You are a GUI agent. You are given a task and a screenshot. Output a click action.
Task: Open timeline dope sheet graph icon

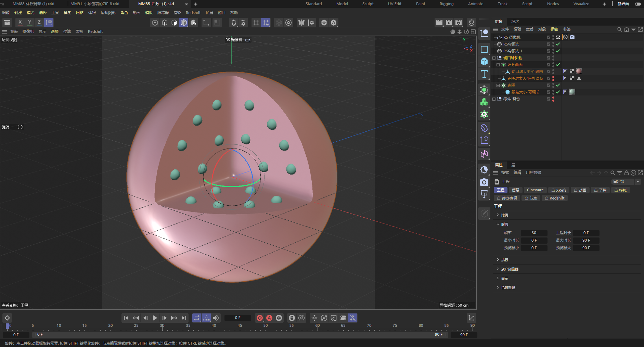[471, 318]
